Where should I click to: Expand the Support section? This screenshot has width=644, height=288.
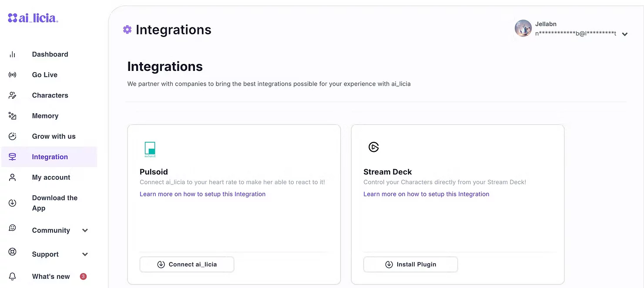point(85,254)
